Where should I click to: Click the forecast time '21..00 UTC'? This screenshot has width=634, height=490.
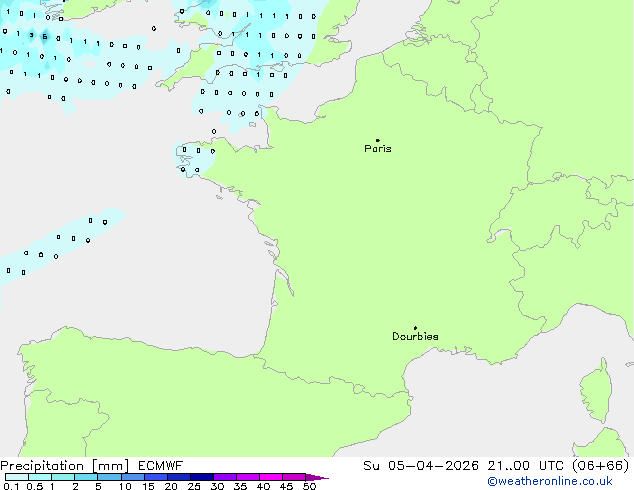coord(525,466)
